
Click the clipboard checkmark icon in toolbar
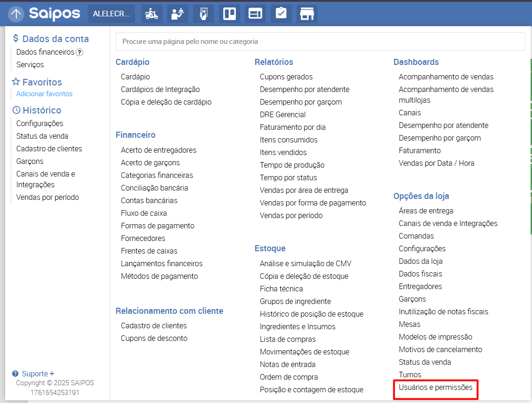pyautogui.click(x=281, y=14)
